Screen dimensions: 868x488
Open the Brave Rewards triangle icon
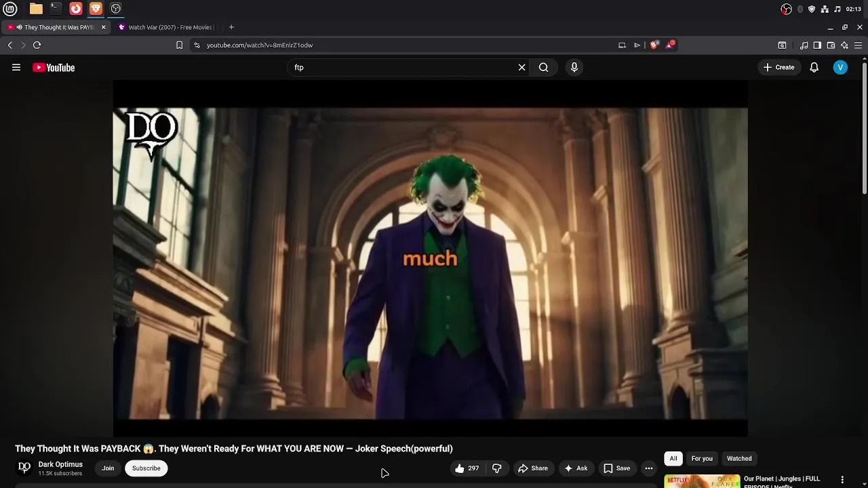(670, 45)
